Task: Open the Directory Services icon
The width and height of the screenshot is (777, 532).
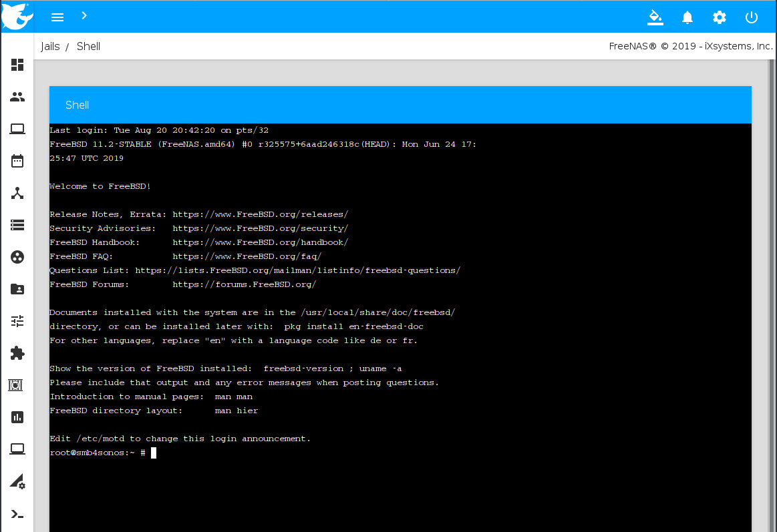Action: (x=17, y=257)
